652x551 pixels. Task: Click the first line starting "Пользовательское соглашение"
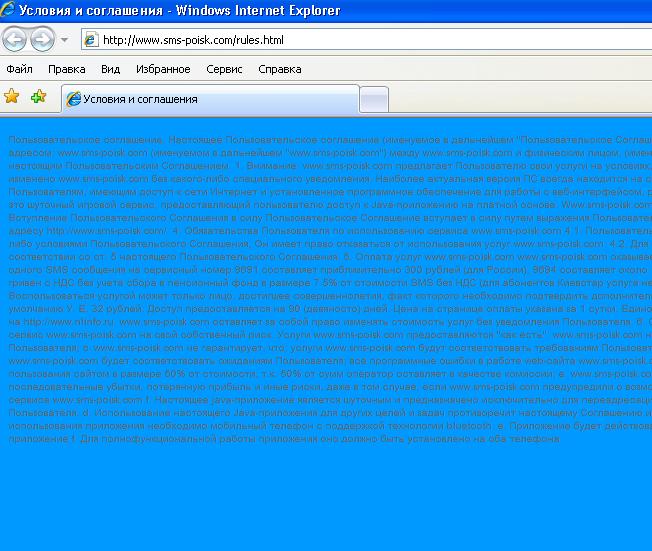point(330,140)
